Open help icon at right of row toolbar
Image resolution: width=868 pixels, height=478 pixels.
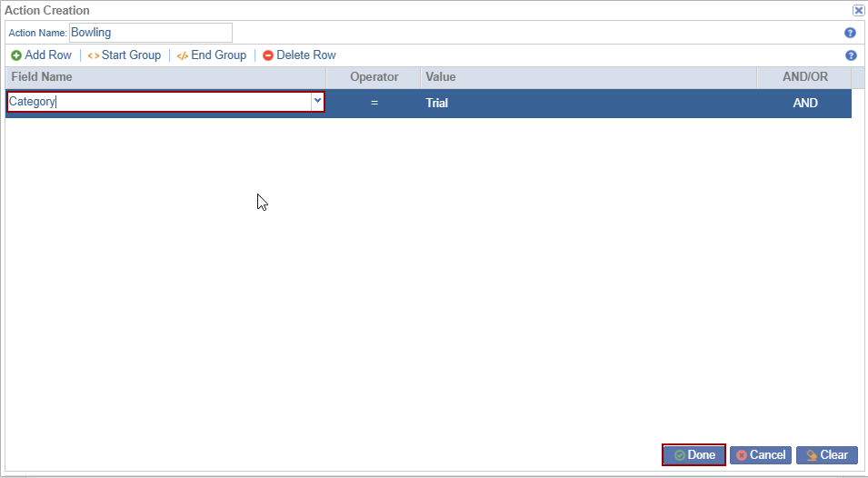[851, 55]
